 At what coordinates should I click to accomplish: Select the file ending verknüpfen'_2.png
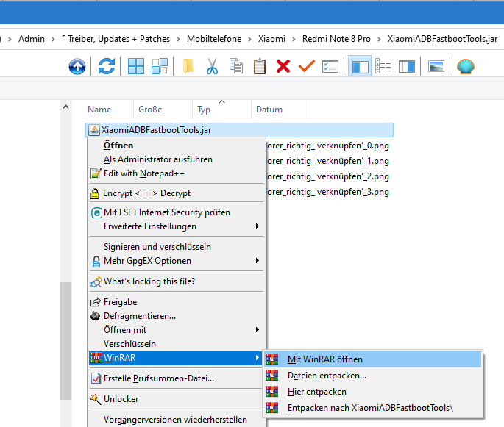pyautogui.click(x=328, y=176)
